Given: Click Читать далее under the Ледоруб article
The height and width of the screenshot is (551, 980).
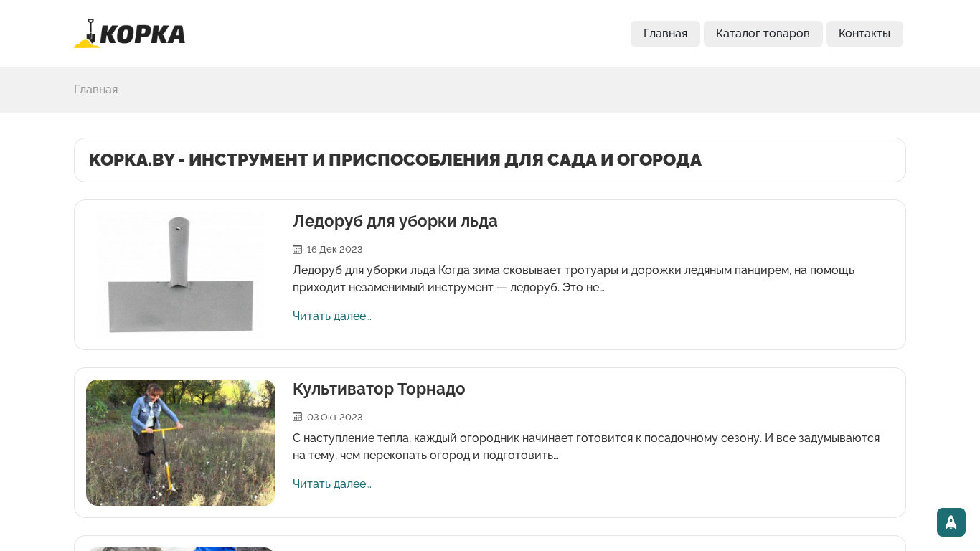Looking at the screenshot, I should click(331, 316).
